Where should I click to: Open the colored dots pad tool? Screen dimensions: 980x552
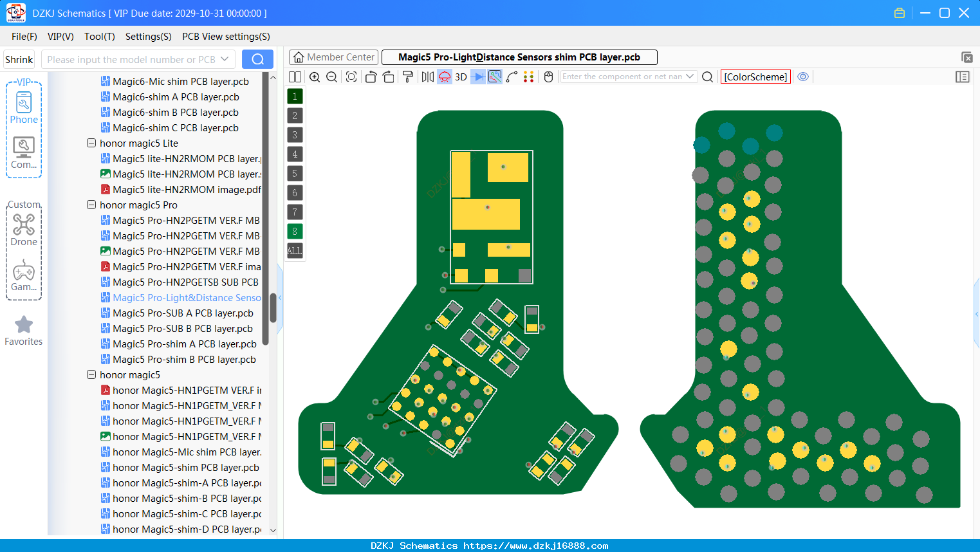tap(529, 77)
